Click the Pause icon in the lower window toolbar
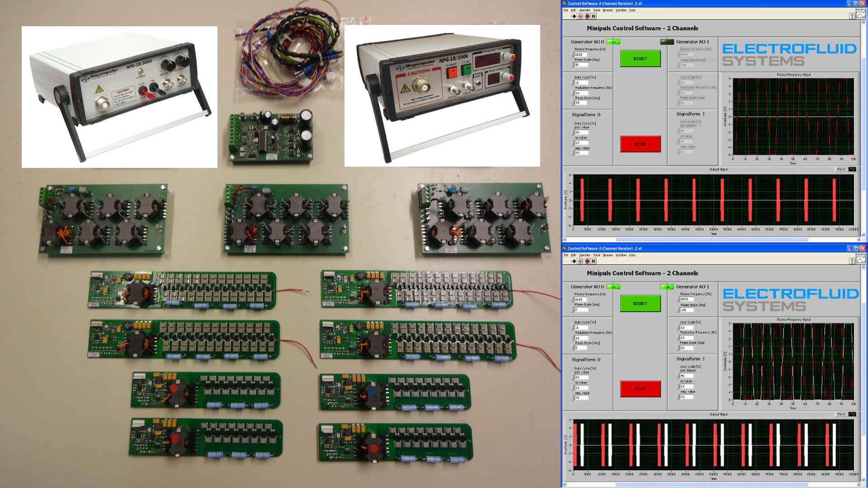Image resolution: width=868 pixels, height=488 pixels. pyautogui.click(x=594, y=261)
